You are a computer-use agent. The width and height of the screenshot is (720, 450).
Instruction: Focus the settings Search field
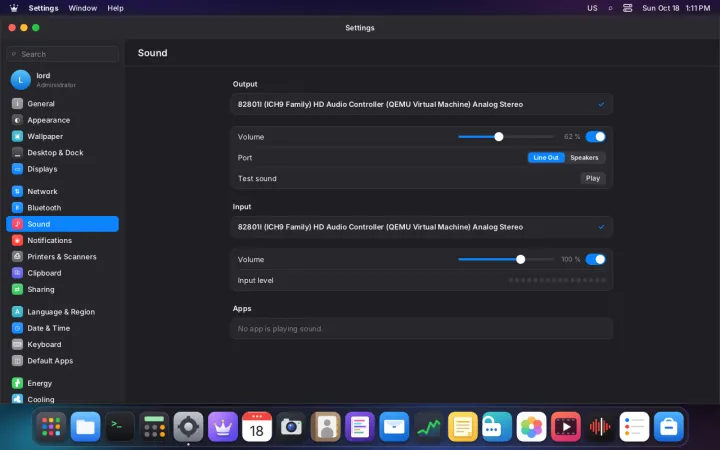(62, 54)
